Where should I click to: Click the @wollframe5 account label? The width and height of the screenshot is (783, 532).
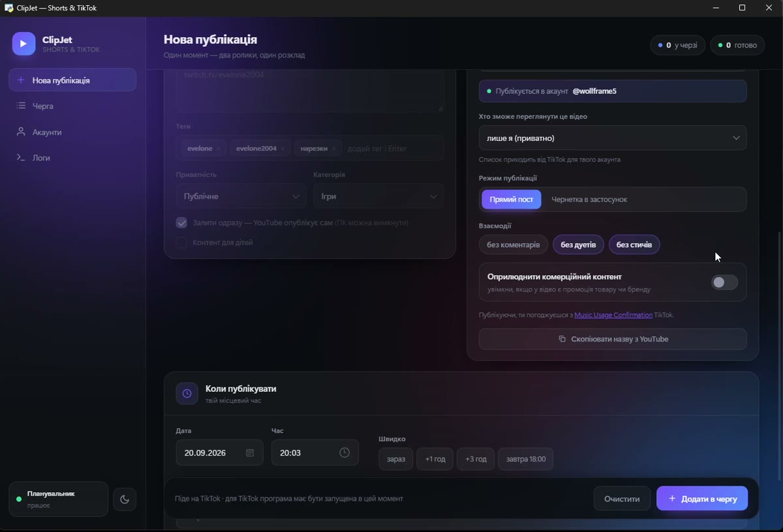(x=594, y=91)
